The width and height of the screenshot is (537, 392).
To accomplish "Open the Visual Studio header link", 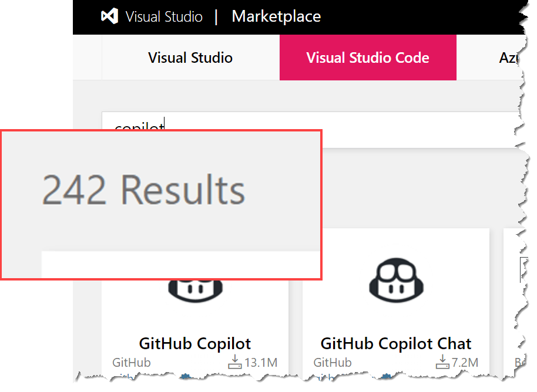I will pos(164,16).
